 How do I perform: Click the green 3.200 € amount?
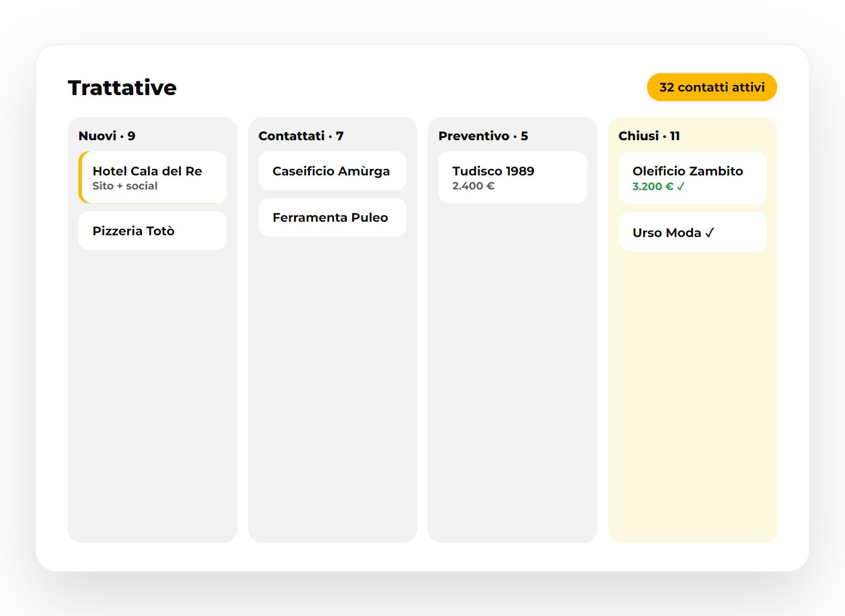tap(658, 187)
